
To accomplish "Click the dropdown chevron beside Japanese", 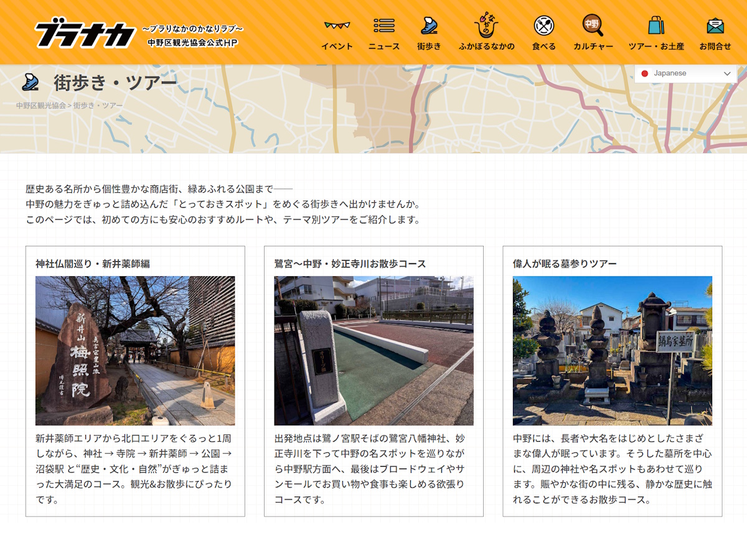I will (x=726, y=73).
